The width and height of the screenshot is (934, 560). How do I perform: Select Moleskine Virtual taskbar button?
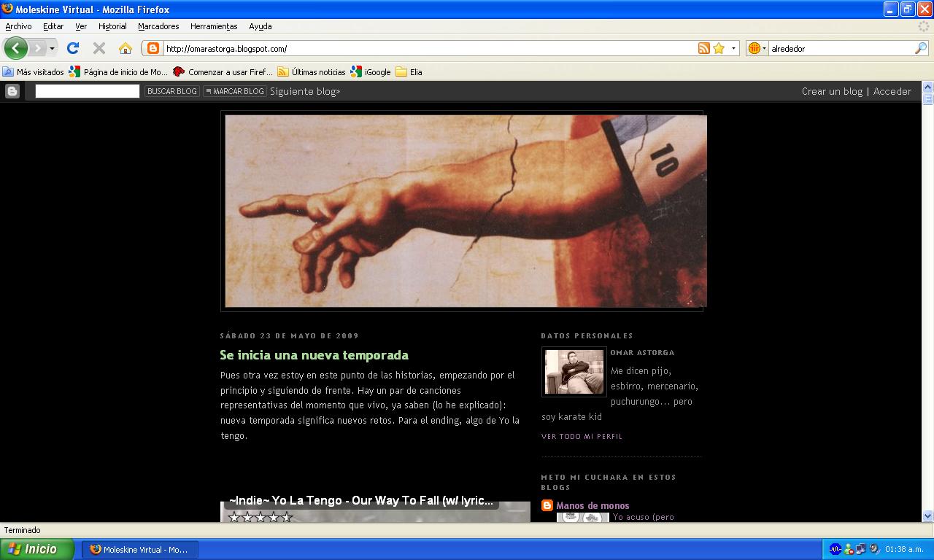click(139, 549)
